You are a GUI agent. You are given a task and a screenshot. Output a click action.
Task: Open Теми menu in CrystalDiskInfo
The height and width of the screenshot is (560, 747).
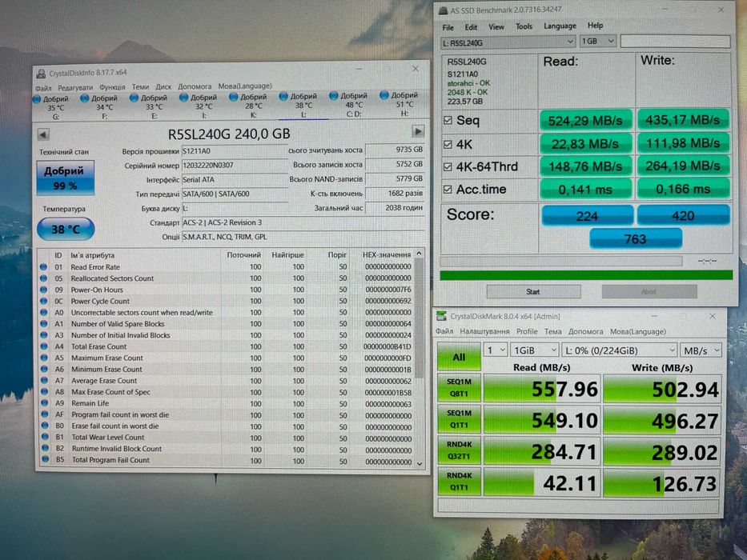[x=141, y=86]
